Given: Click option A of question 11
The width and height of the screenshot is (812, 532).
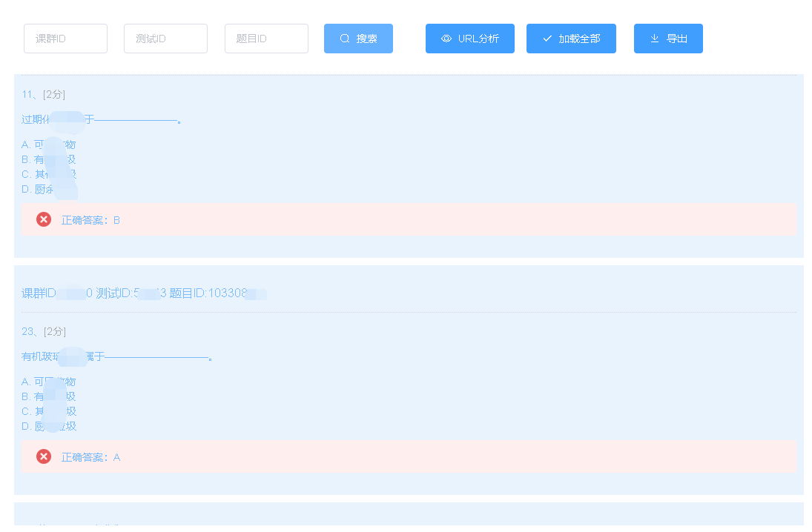Looking at the screenshot, I should pos(49,144).
